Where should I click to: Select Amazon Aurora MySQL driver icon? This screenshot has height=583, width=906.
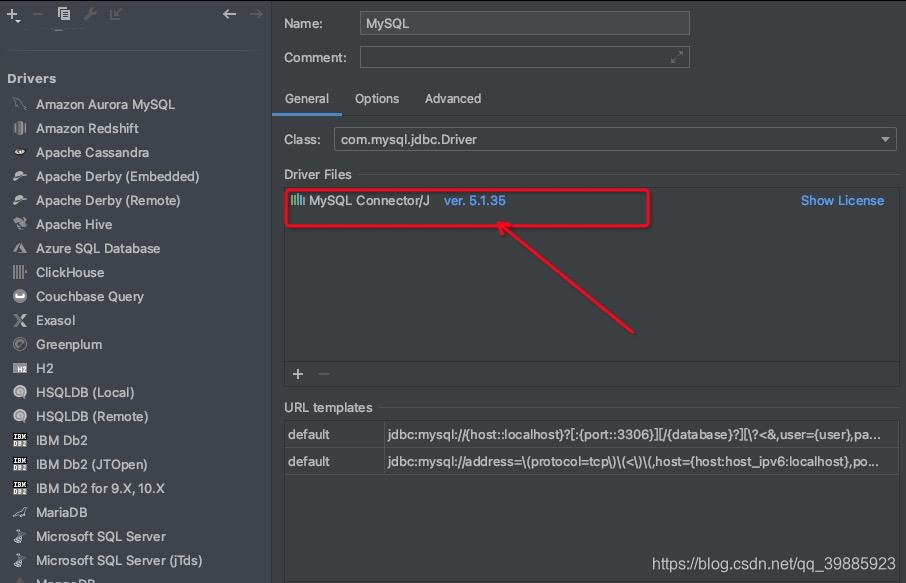tap(20, 104)
